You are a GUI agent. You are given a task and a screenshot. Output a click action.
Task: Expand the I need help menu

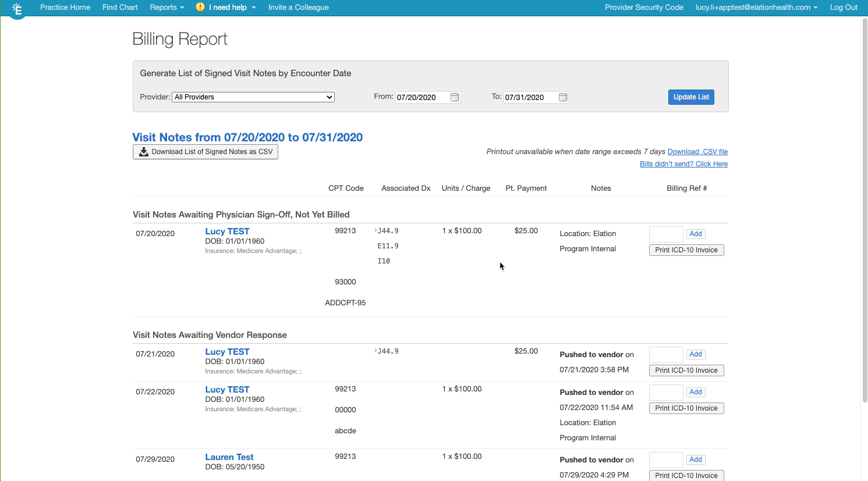click(x=232, y=8)
